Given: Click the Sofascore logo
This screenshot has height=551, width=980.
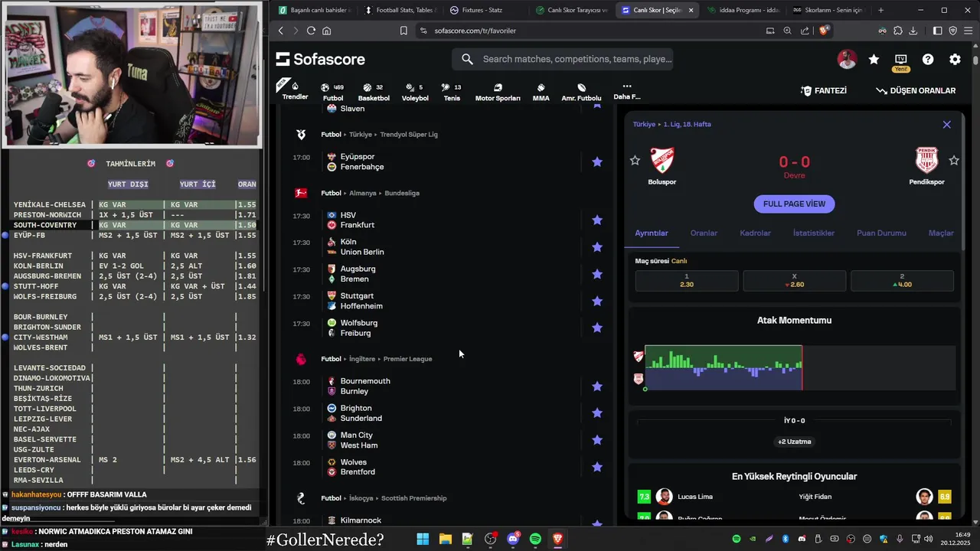Looking at the screenshot, I should pyautogui.click(x=320, y=59).
